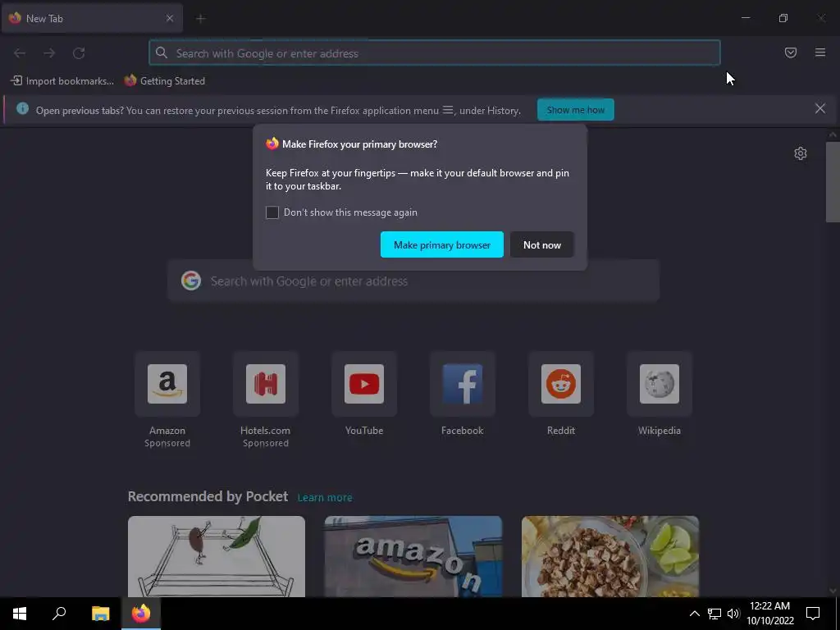Open the Firefox application menu hamburger icon
Screen dimensions: 840x630
[x=819, y=52]
